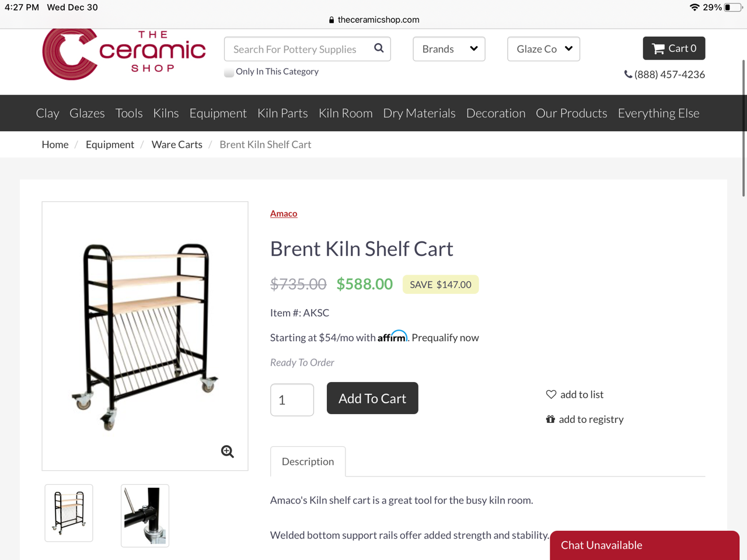This screenshot has width=747, height=560.
Task: Click the Wi-Fi icon in the status bar
Action: (x=694, y=7)
